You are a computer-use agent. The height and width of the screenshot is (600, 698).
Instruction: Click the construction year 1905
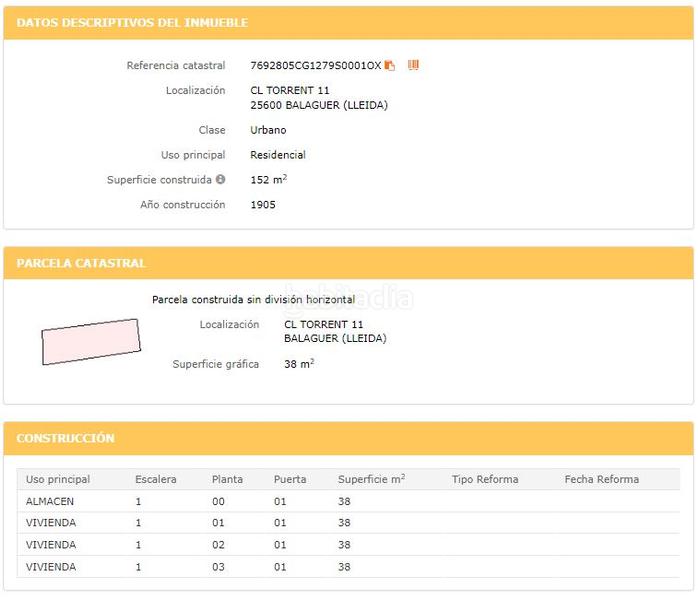point(263,205)
